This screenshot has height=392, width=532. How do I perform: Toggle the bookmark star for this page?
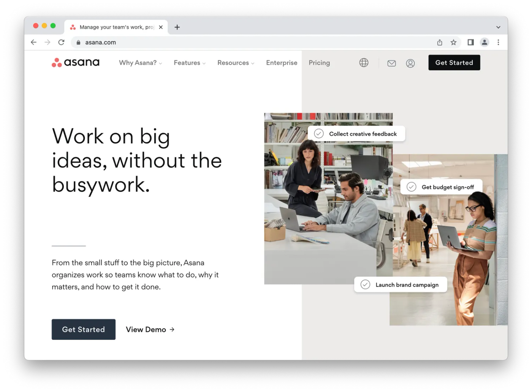(x=454, y=43)
